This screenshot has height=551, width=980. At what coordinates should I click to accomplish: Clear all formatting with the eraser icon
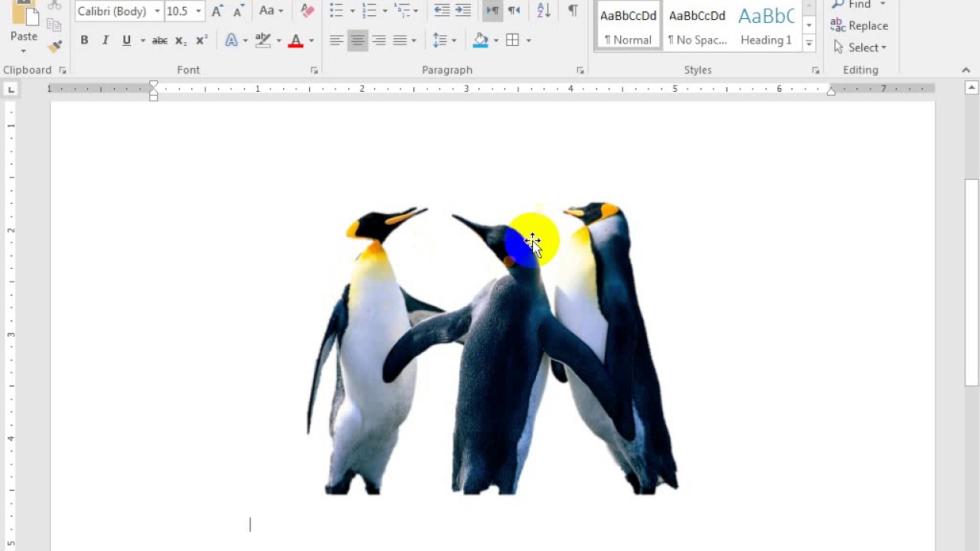coord(308,11)
